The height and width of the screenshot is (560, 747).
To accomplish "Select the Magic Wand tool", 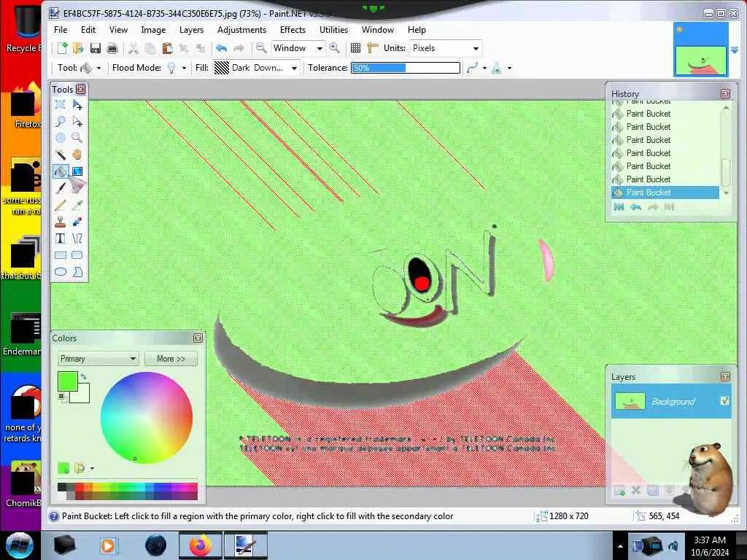I will (x=61, y=155).
